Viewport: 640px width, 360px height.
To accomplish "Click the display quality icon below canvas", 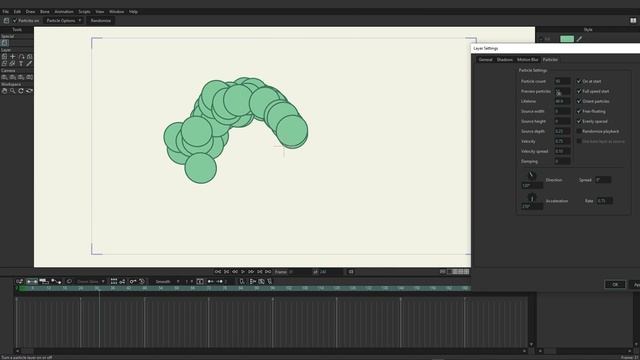I will [x=442, y=272].
